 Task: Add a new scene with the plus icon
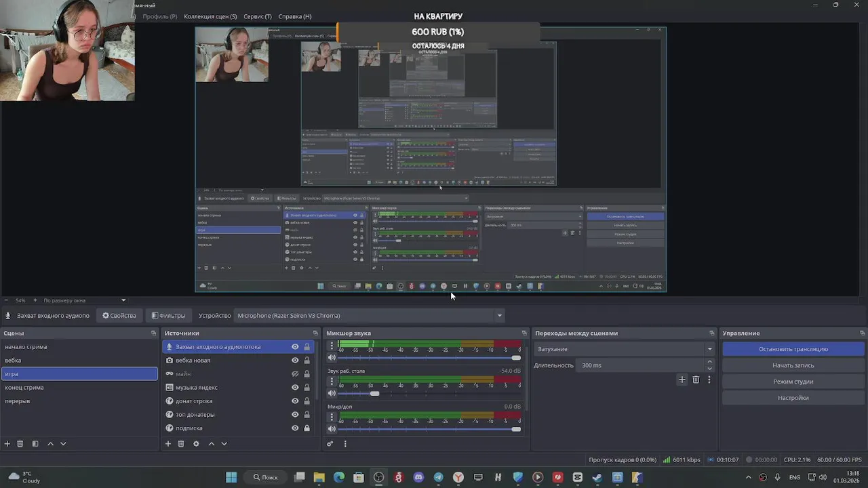pyautogui.click(x=7, y=444)
